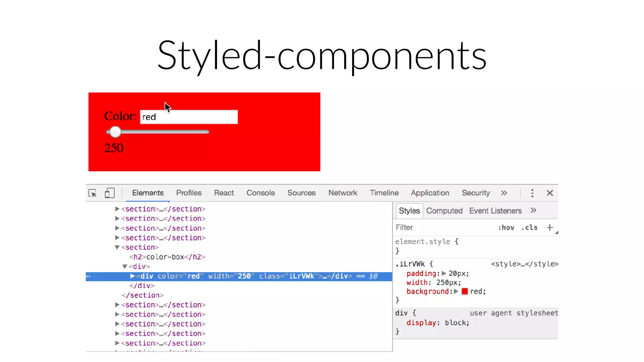Image resolution: width=644 pixels, height=362 pixels.
Task: Show more DevTools tabs after Security
Action: [504, 193]
